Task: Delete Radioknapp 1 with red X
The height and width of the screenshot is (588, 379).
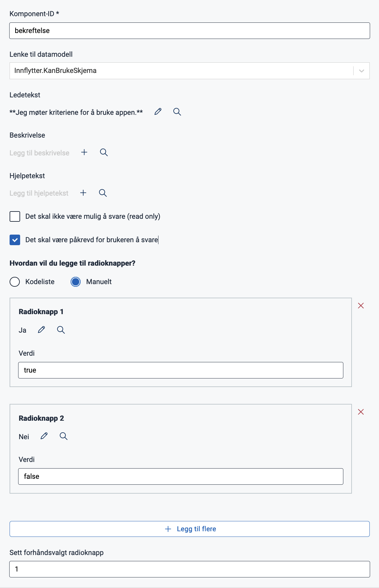Action: coord(361,306)
